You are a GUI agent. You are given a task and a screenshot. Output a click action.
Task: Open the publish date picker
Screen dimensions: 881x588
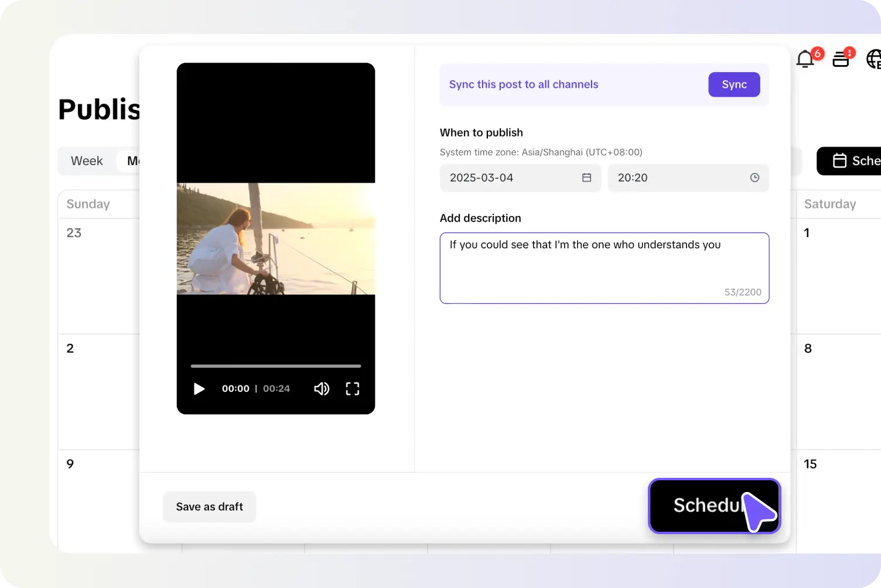tap(520, 177)
